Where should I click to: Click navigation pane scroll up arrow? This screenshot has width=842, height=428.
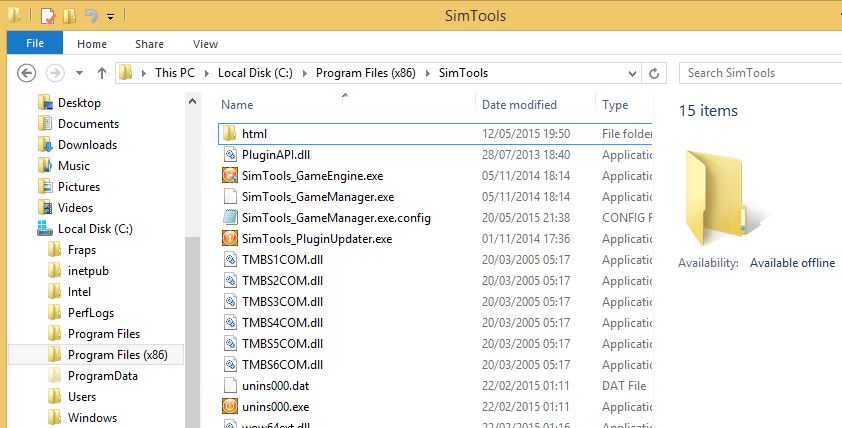tap(192, 101)
